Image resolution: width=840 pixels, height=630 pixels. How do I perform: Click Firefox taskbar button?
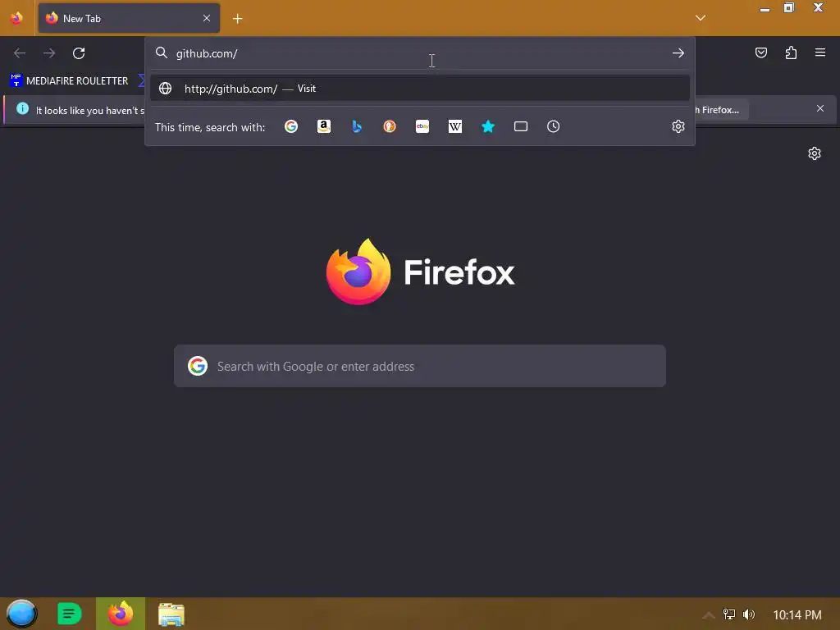(x=121, y=614)
